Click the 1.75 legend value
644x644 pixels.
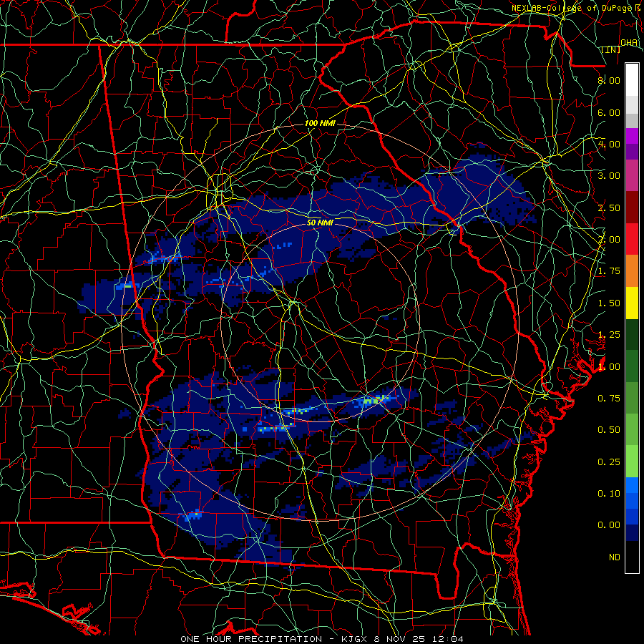tap(609, 271)
